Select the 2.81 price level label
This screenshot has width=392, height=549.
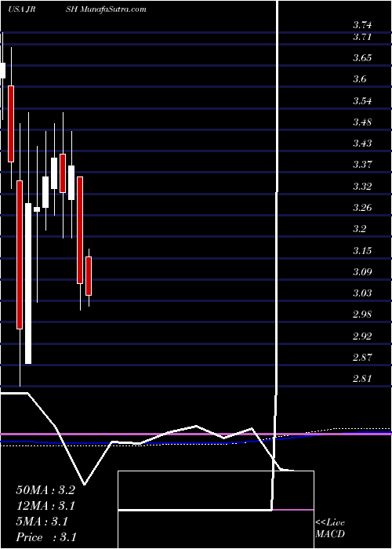tap(362, 379)
